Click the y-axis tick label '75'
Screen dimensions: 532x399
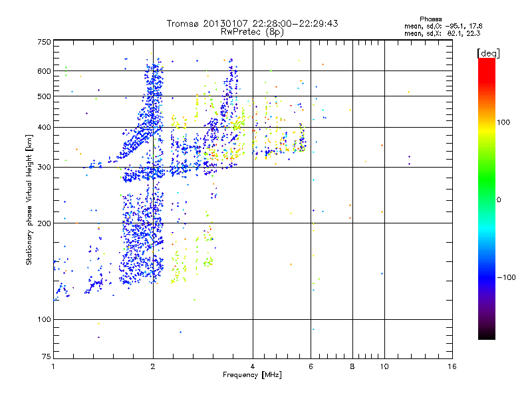click(46, 356)
